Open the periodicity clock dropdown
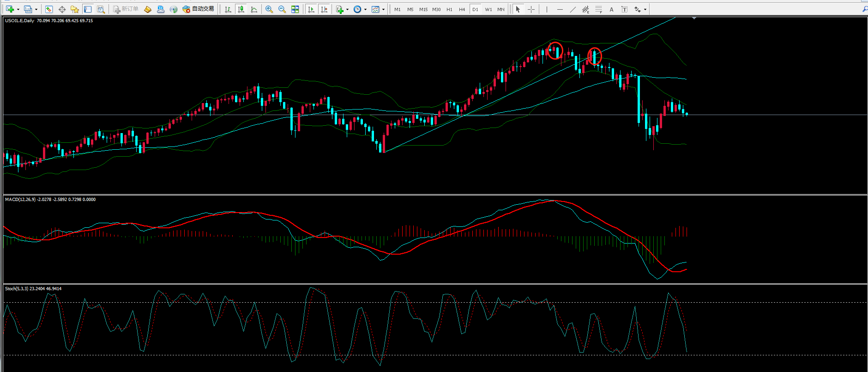Screen dimensions: 868x372 (365, 9)
